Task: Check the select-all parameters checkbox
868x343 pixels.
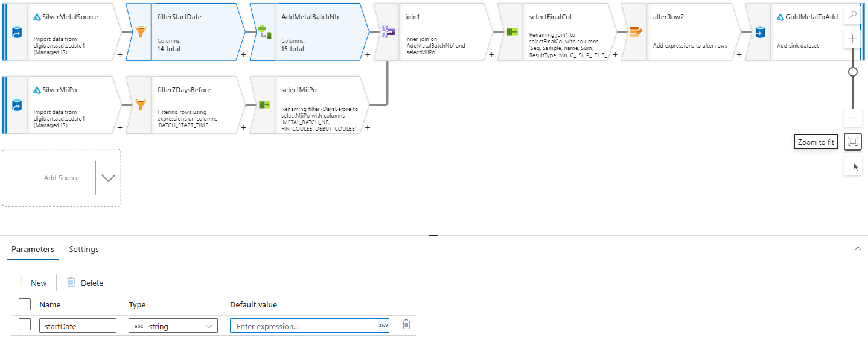Action: pos(25,304)
